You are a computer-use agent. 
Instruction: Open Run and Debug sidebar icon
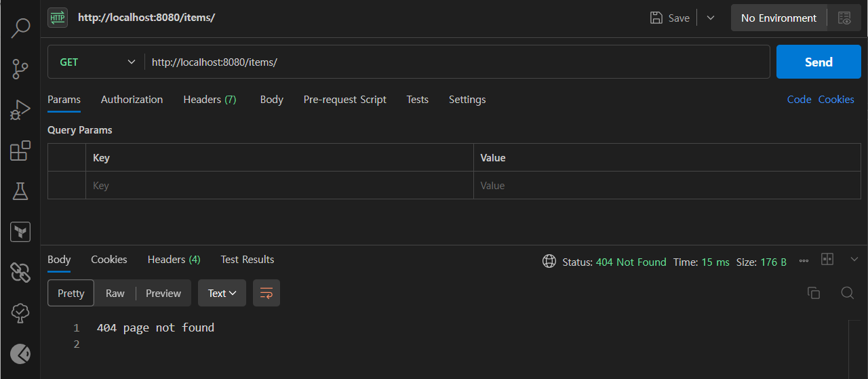click(20, 109)
